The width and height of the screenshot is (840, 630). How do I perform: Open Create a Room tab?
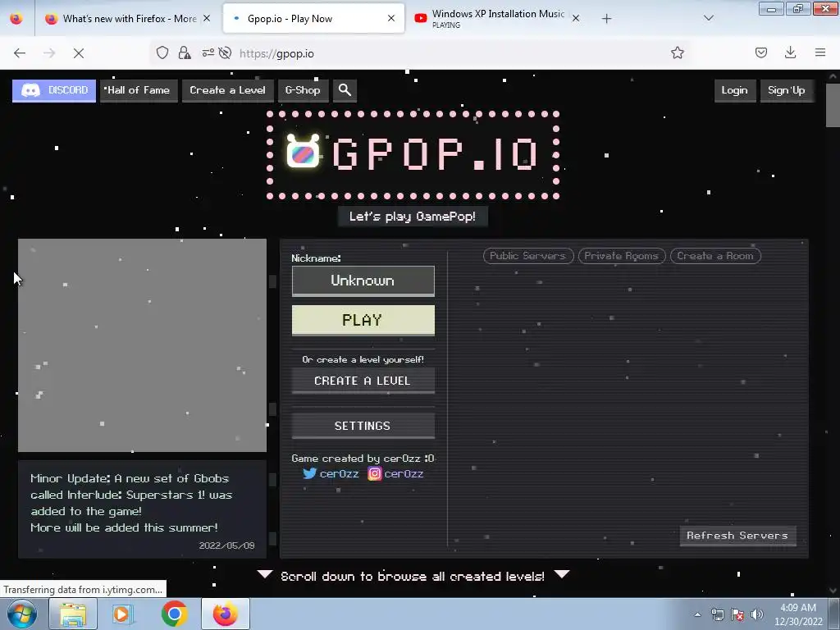coord(715,256)
